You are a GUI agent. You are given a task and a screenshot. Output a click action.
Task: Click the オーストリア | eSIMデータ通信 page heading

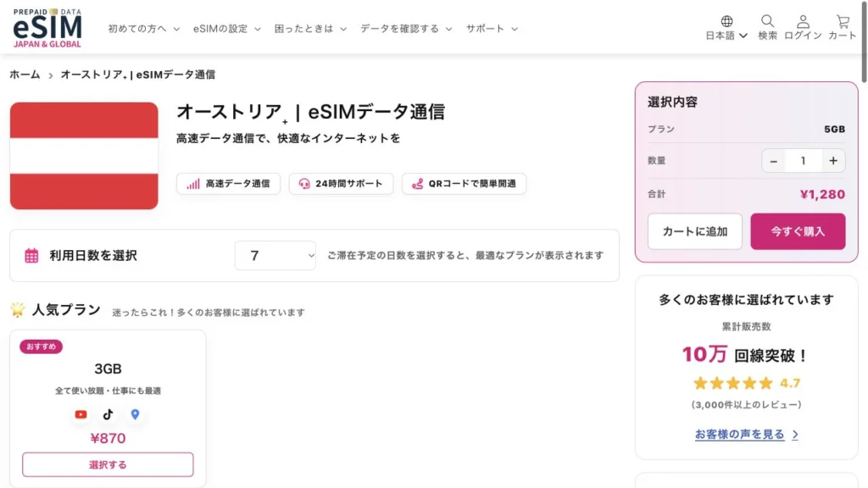coord(310,112)
